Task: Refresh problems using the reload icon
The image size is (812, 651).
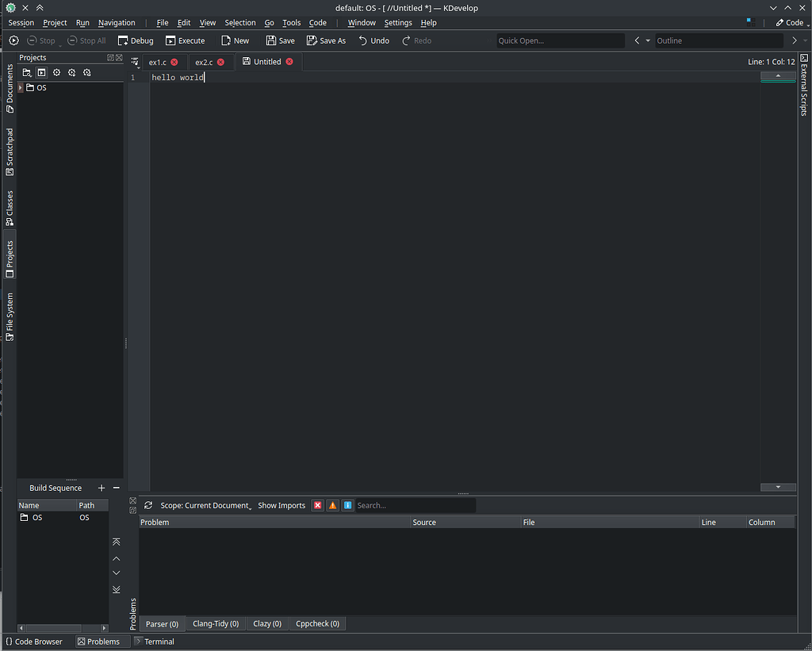Action: pos(147,505)
